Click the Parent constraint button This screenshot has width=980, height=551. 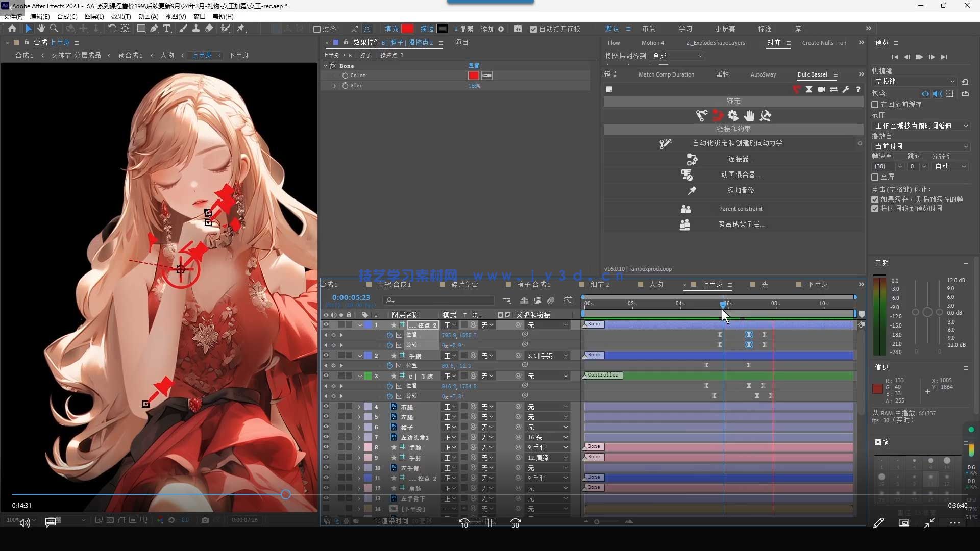740,209
